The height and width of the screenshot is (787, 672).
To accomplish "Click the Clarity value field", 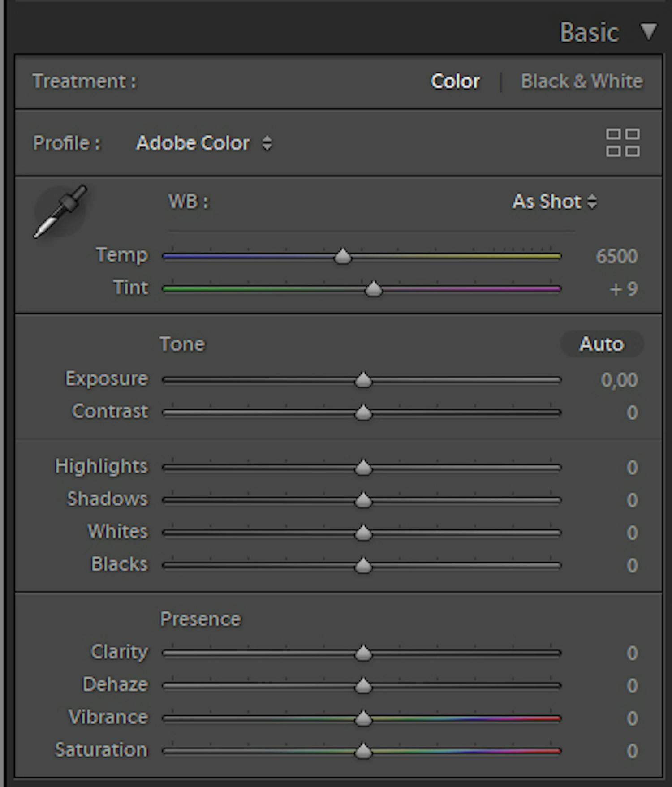I will point(632,653).
